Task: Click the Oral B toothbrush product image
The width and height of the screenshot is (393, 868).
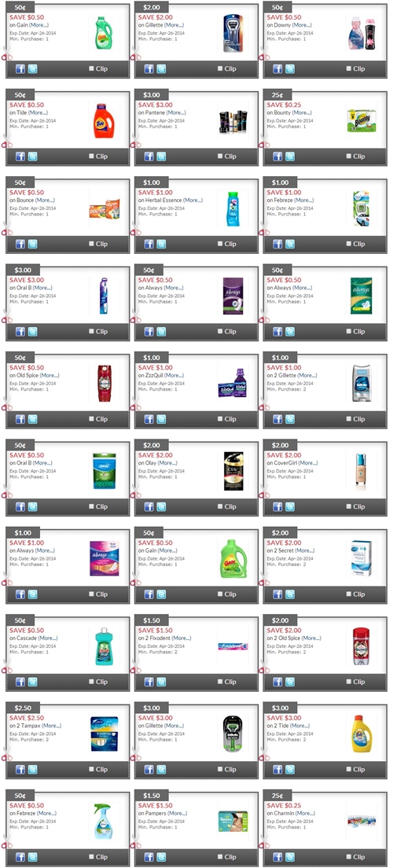Action: click(104, 296)
